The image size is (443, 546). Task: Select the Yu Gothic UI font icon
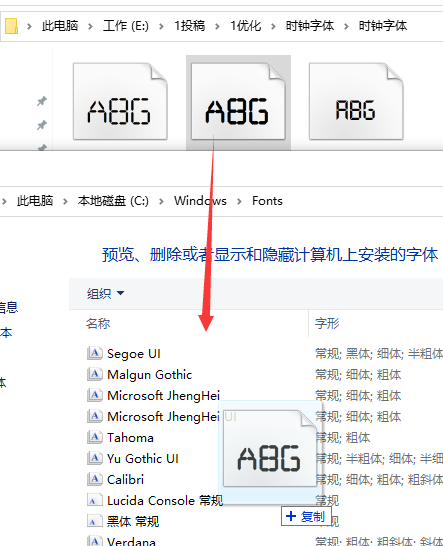coord(95,458)
